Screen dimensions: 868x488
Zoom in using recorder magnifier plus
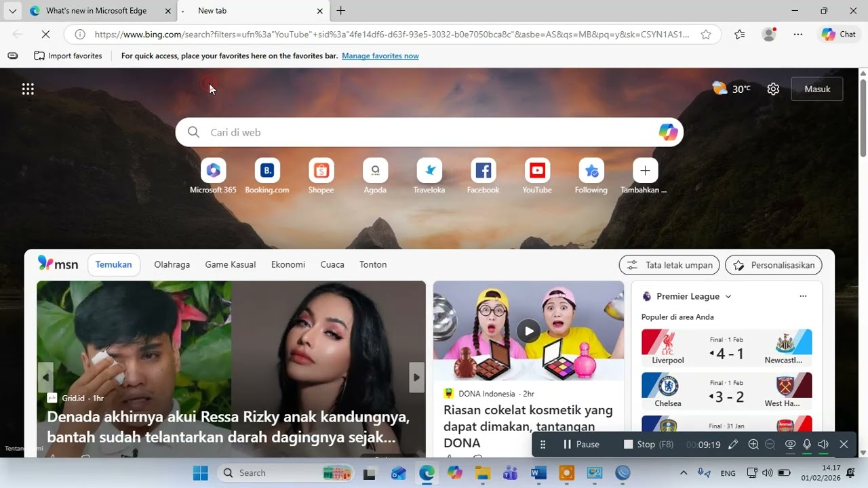coord(753,445)
